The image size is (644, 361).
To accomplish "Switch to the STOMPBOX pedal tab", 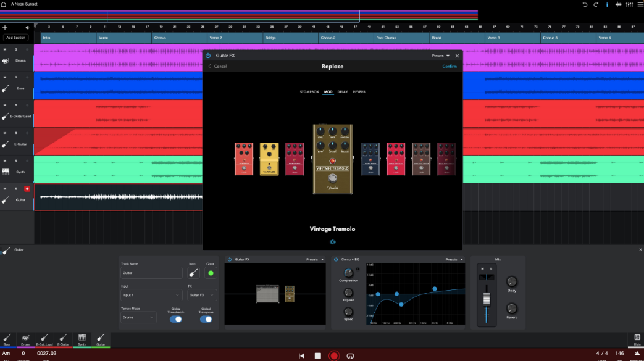I will (x=309, y=92).
